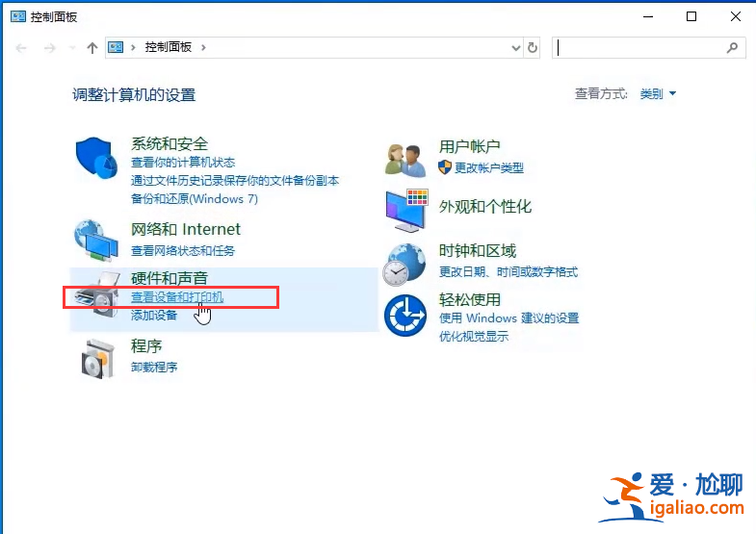Open 轻松使用 category heading
Screen dimensions: 756x534
[470, 300]
